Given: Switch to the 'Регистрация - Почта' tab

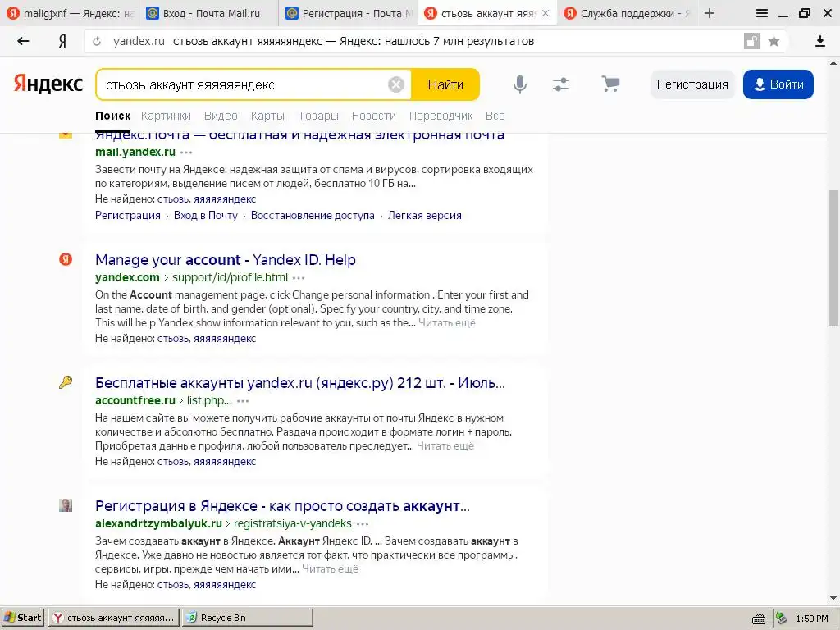Looking at the screenshot, I should tap(348, 13).
